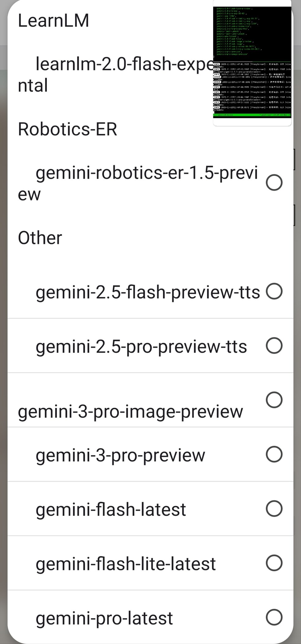The height and width of the screenshot is (644, 301).
Task: Select the gemini-robotics-er-1.5-preview radio button
Action: (274, 183)
